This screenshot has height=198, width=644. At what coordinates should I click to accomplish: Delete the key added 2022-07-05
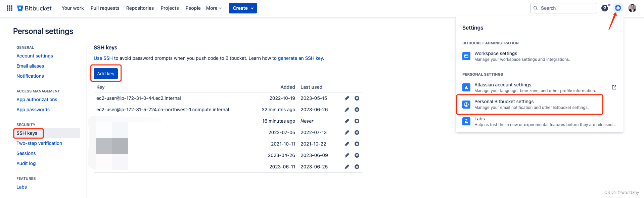pyautogui.click(x=357, y=132)
